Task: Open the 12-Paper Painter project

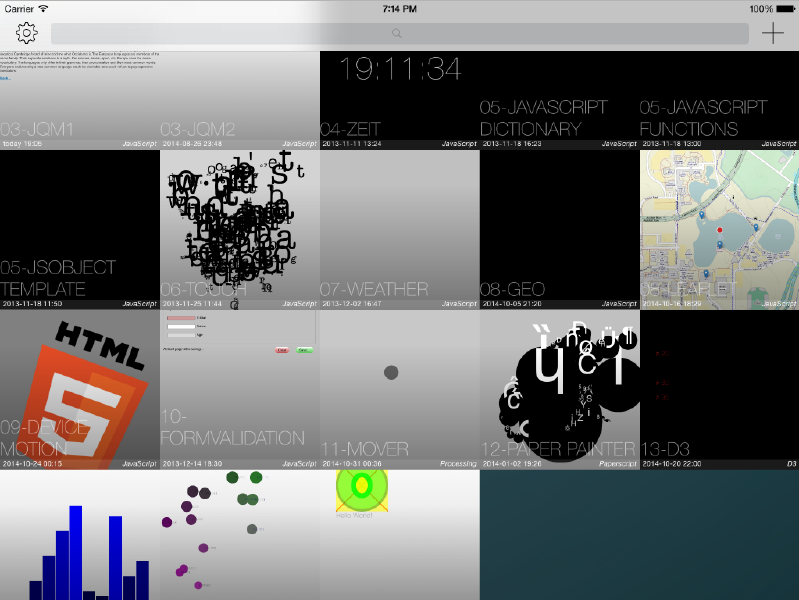Action: (559, 390)
